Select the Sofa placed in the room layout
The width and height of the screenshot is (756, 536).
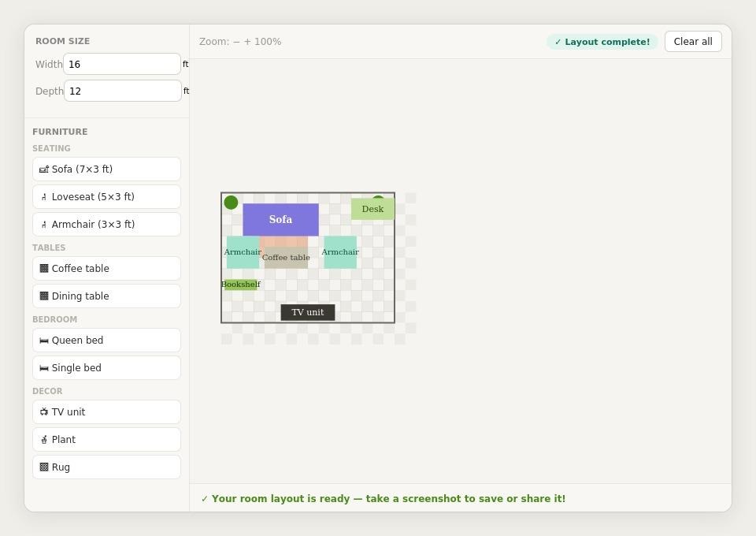[x=280, y=219]
